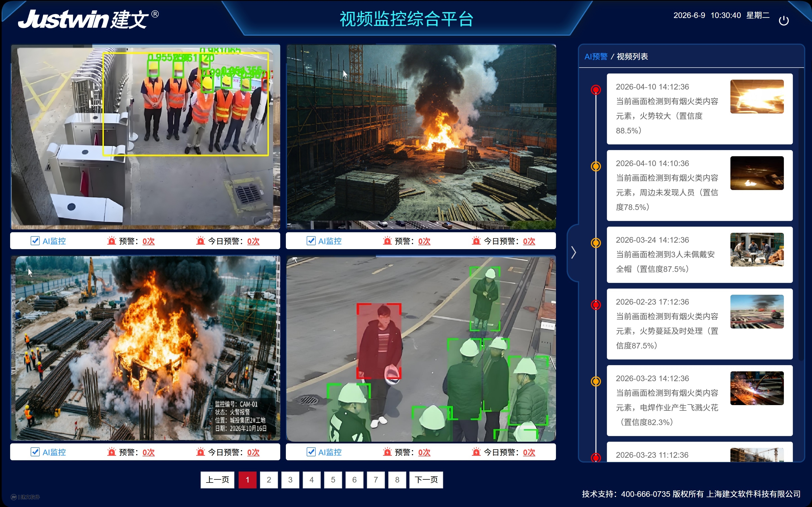Select page 1 in pagination
The width and height of the screenshot is (812, 507).
(x=247, y=480)
